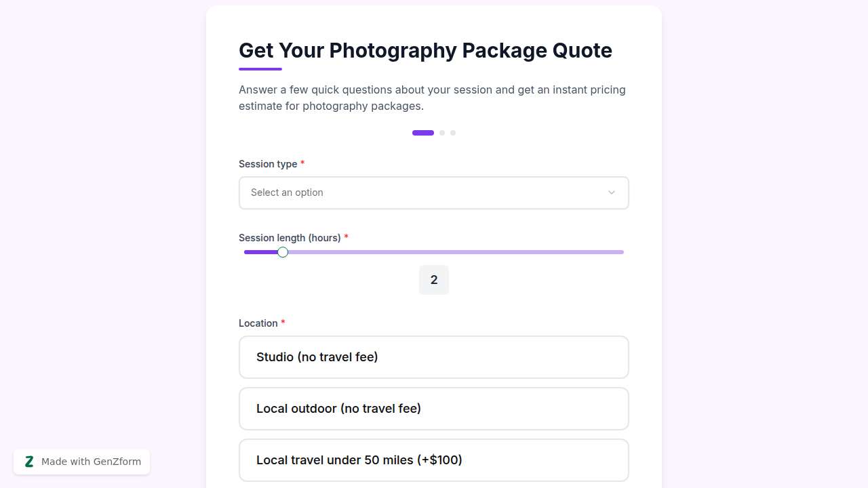This screenshot has height=488, width=868.
Task: Click the red asterisk next to Session type
Action: point(302,163)
